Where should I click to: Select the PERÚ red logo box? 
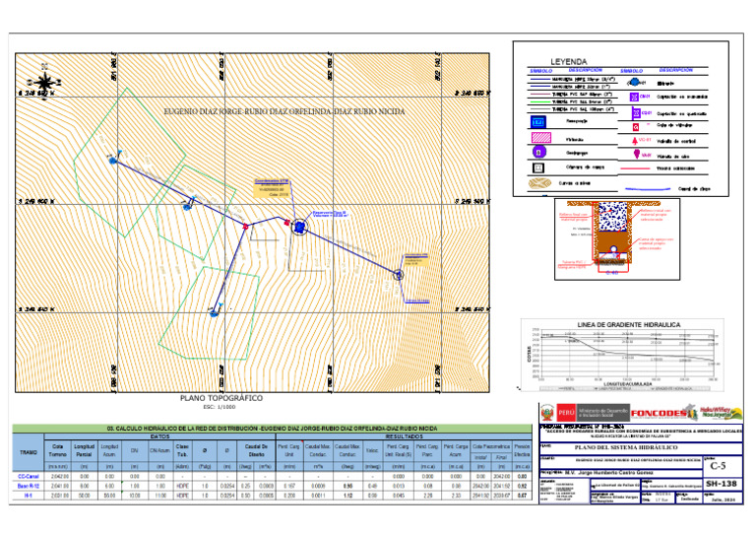566,413
